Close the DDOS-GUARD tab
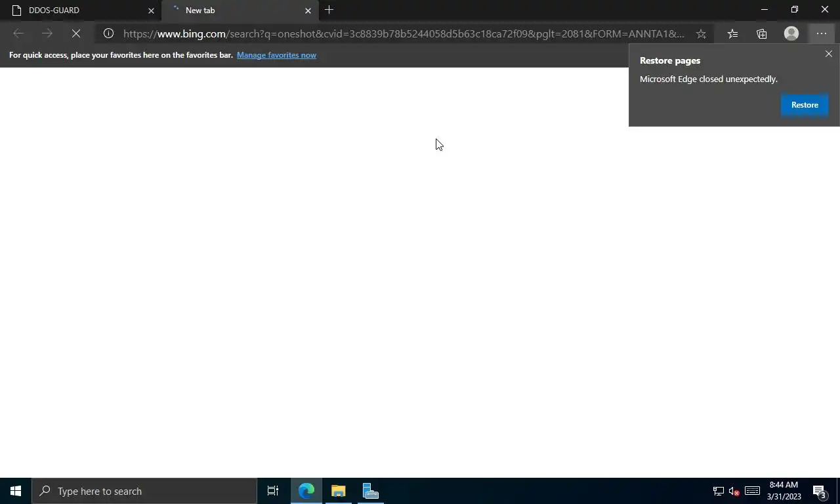This screenshot has width=840, height=504. [151, 10]
